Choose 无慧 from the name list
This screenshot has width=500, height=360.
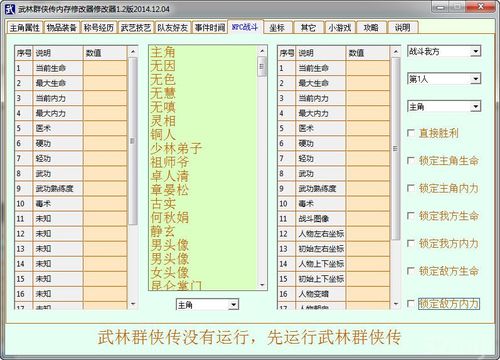coord(163,93)
